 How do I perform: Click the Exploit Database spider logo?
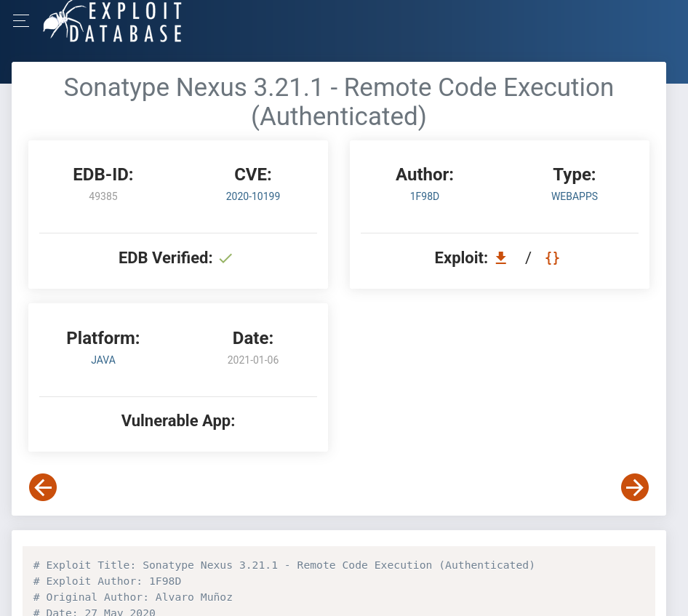coord(113,22)
